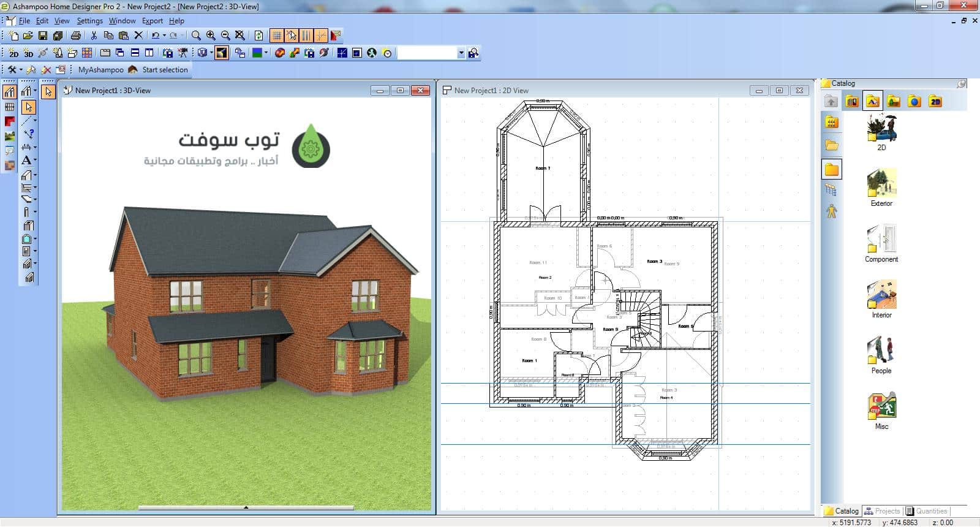The height and width of the screenshot is (527, 980).
Task: Click the blue-green background color swatch
Action: pos(257,53)
